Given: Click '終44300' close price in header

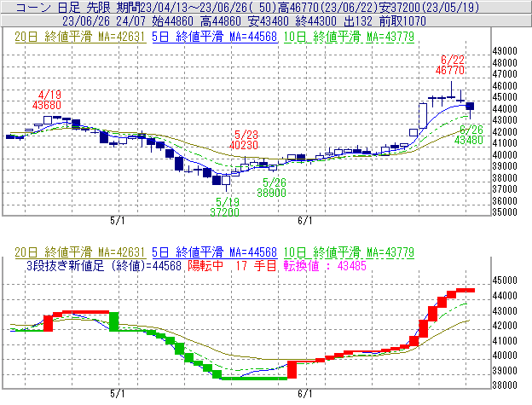Looking at the screenshot, I should coord(315,21).
